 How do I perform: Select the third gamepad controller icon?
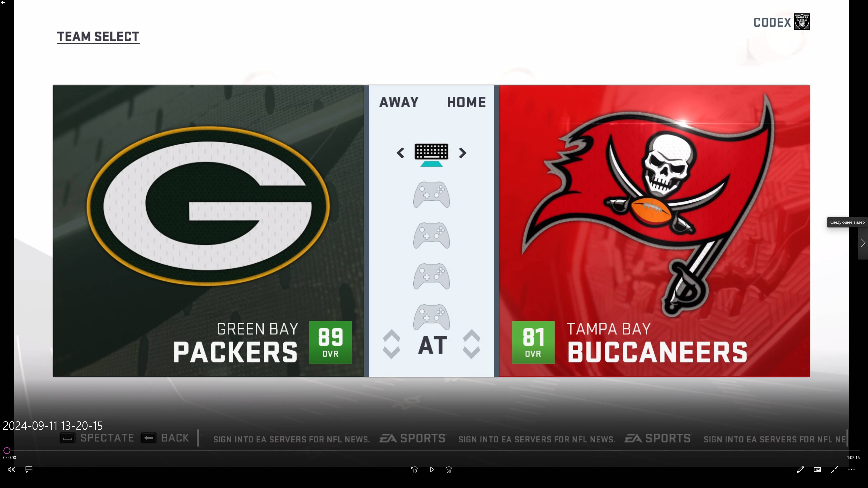click(431, 276)
